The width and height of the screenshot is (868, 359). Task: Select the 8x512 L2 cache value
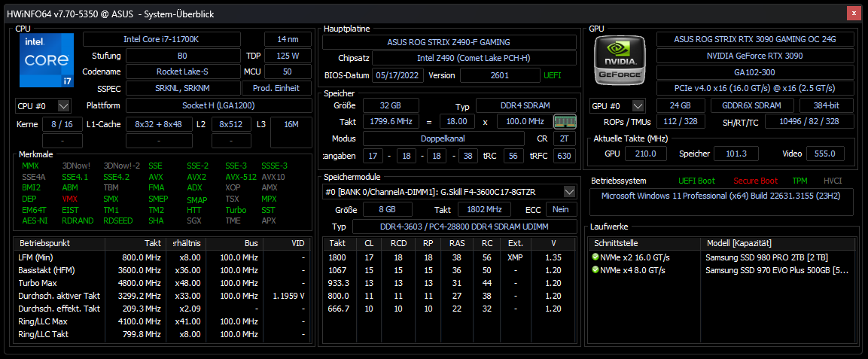tap(231, 124)
